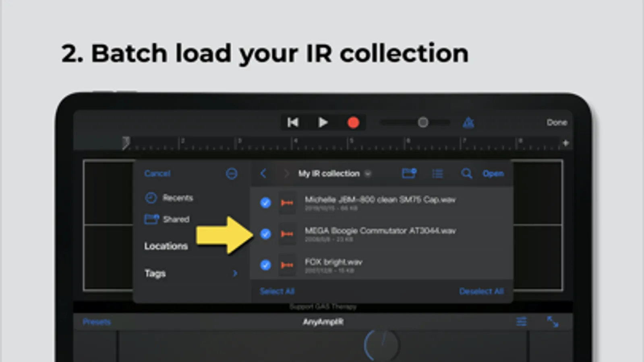
Task: Add a section with the plus icon on the ruler
Action: coord(565,143)
